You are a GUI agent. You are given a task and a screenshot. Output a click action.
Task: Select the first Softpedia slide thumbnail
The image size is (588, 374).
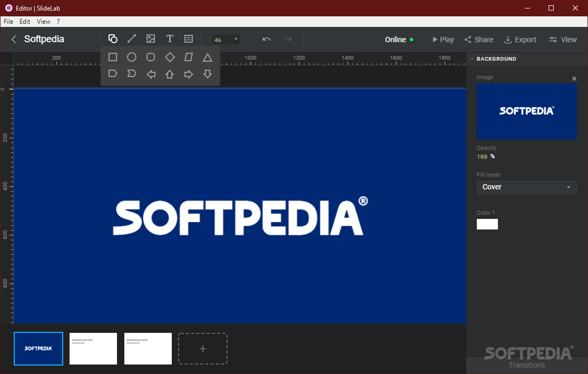38,349
